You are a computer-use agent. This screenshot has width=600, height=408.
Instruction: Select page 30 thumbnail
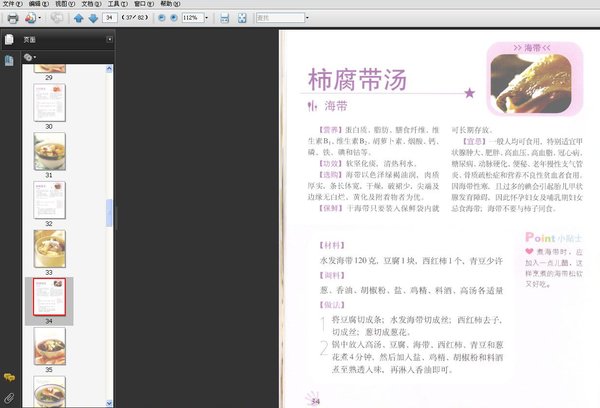pyautogui.click(x=49, y=103)
